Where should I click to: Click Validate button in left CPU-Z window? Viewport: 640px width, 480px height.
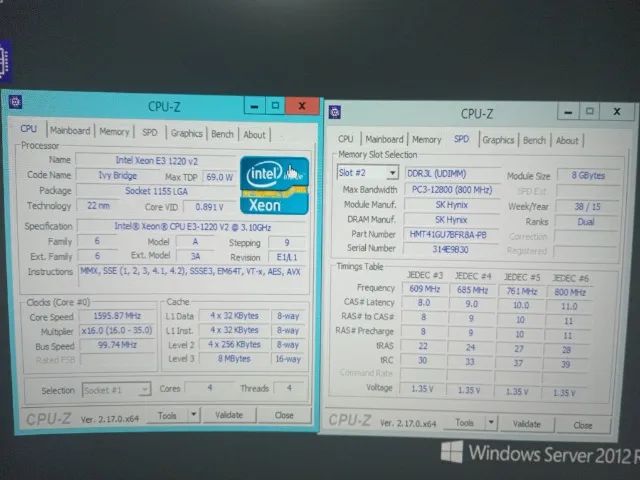229,415
